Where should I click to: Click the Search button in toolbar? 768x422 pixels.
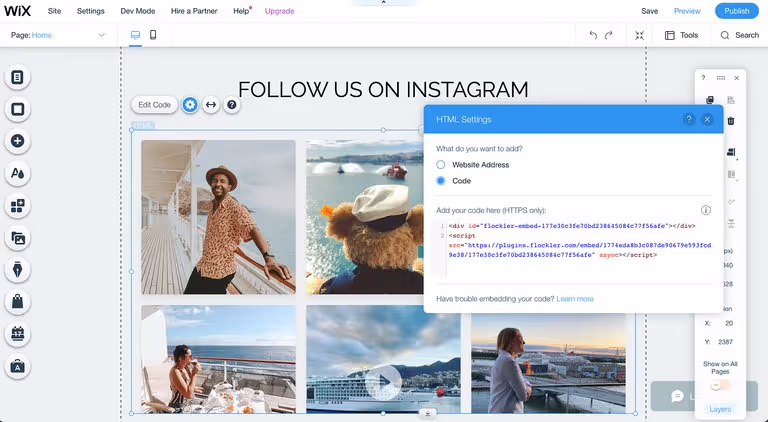tap(740, 35)
